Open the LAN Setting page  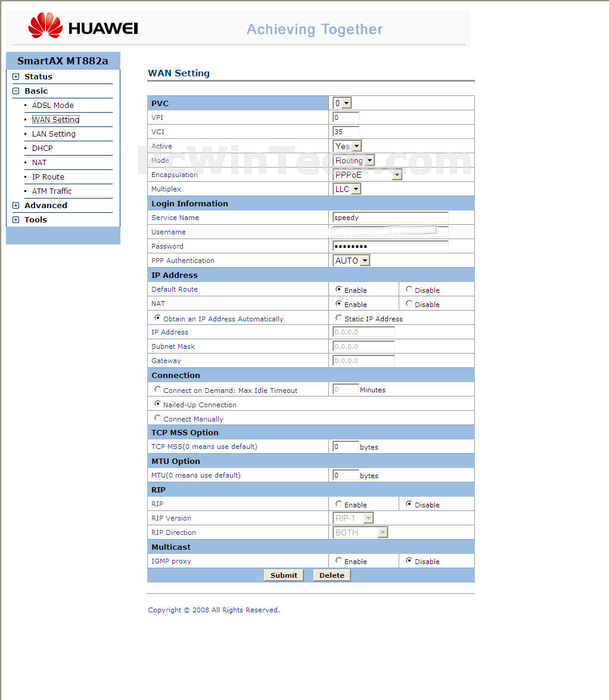tap(54, 134)
